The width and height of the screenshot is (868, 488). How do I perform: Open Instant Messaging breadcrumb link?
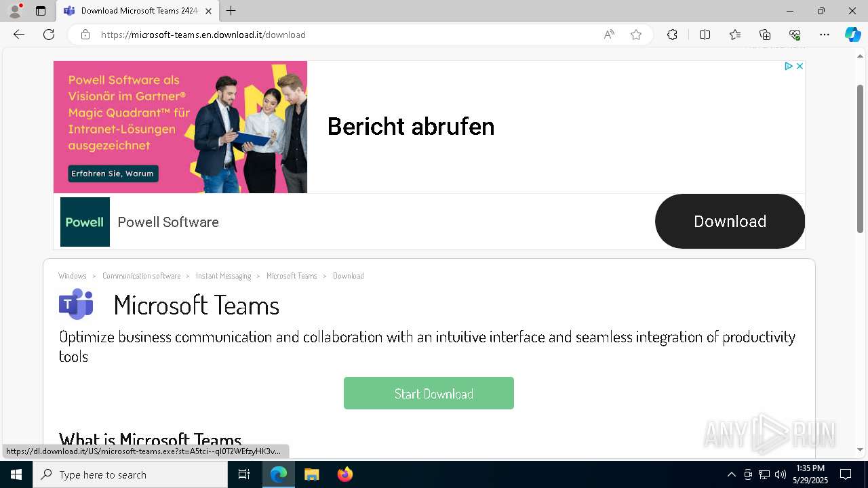[223, 276]
